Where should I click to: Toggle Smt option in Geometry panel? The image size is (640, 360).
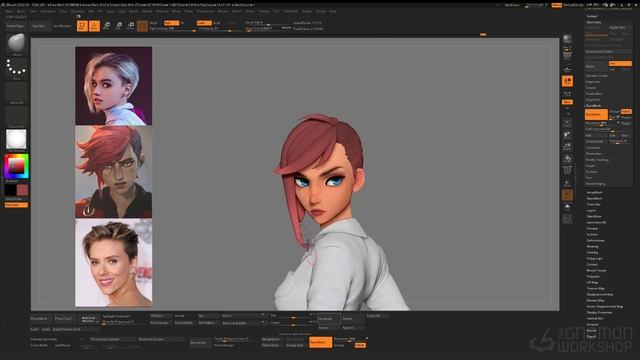pyautogui.click(x=620, y=64)
